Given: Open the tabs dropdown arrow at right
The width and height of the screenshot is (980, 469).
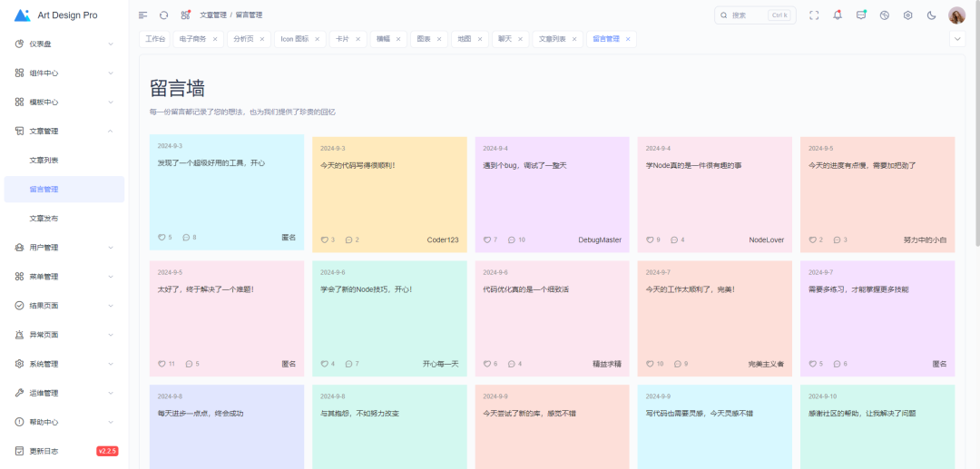Looking at the screenshot, I should (x=956, y=39).
